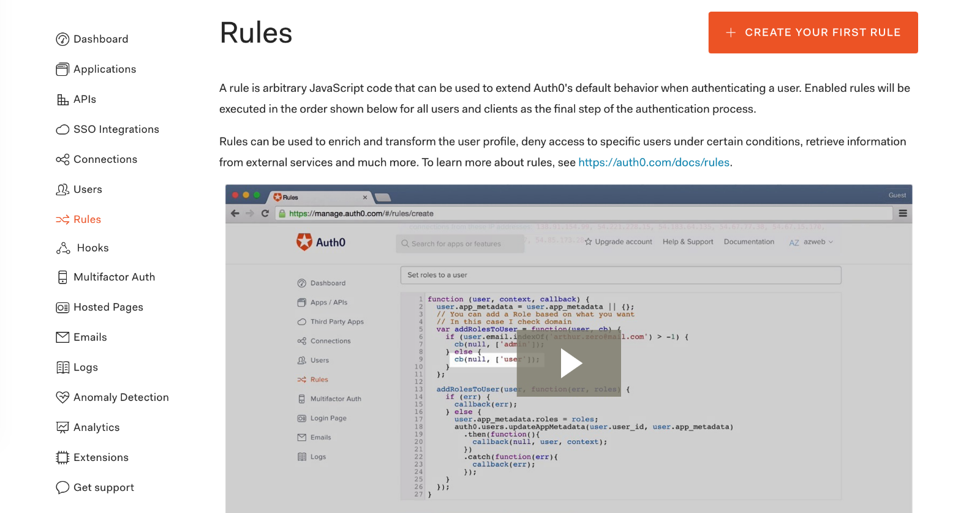The width and height of the screenshot is (980, 513).
Task: Open Anomaly Detection page
Action: coord(113,397)
